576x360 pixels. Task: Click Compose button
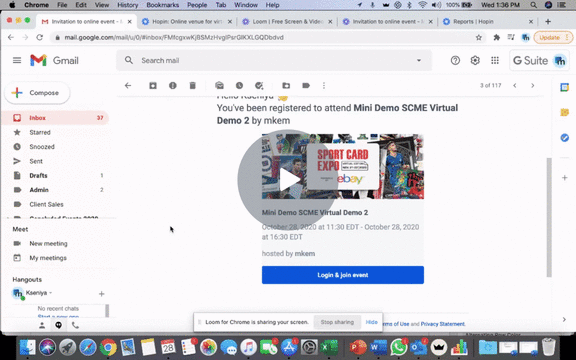[37, 93]
